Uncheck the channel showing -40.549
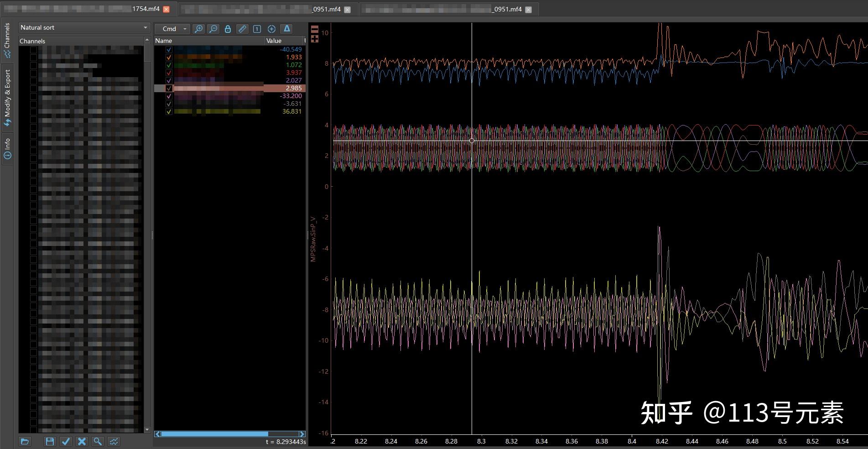The height and width of the screenshot is (449, 868). 169,49
